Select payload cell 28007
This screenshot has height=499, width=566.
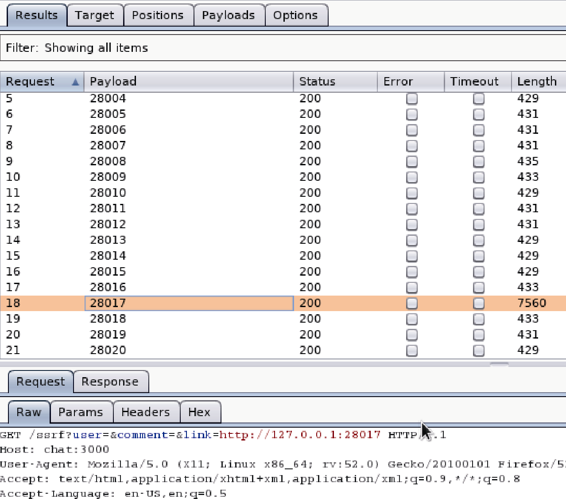[x=189, y=146]
